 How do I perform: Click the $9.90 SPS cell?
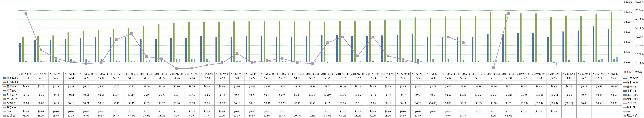click(x=493, y=86)
